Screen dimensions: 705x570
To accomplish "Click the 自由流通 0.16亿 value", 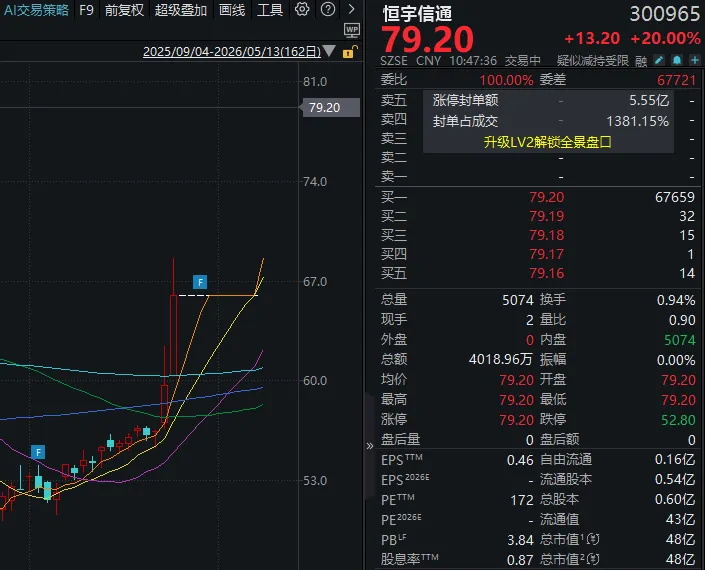I will 675,459.
